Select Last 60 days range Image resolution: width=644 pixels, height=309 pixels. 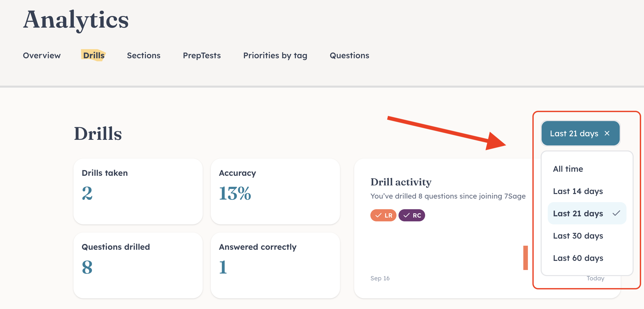pos(578,258)
